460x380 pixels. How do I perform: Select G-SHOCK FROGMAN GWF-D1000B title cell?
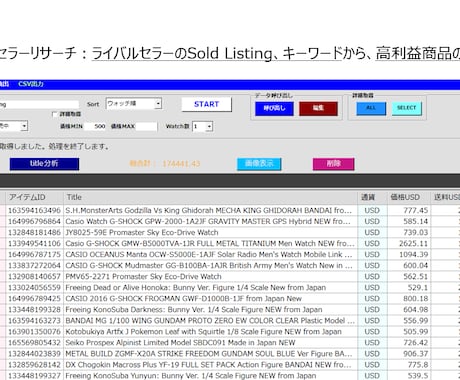pos(210,298)
